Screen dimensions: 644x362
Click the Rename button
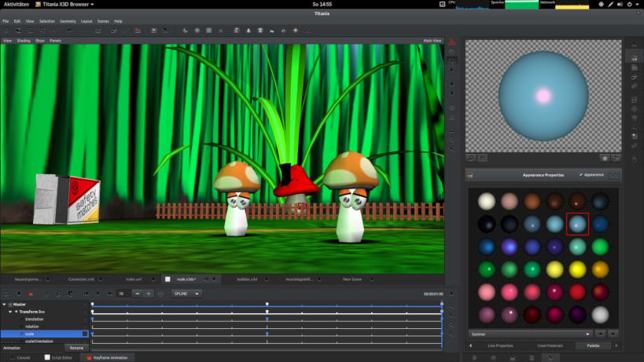76,348
